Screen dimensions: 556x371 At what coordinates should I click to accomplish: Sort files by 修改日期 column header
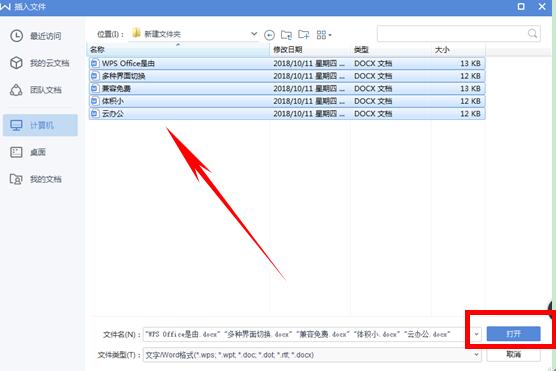click(x=288, y=50)
